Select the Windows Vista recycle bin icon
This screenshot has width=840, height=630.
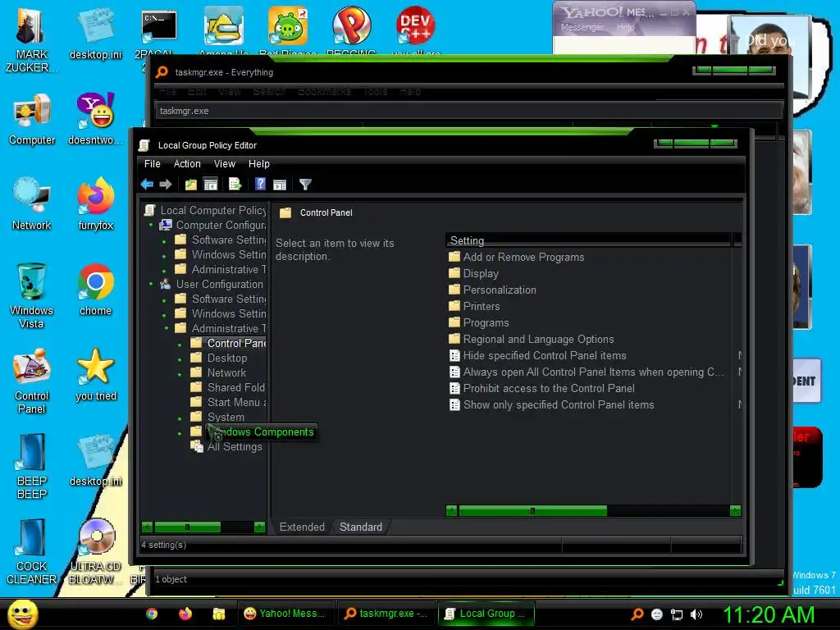(32, 295)
